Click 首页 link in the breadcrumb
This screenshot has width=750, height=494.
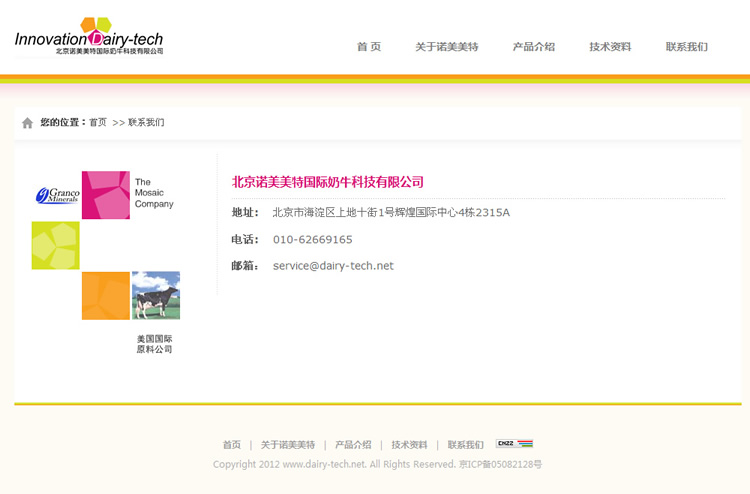pos(98,123)
